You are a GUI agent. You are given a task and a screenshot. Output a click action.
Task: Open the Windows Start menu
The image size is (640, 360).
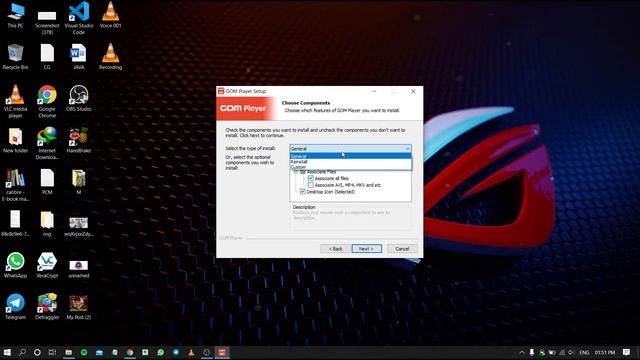click(x=7, y=352)
